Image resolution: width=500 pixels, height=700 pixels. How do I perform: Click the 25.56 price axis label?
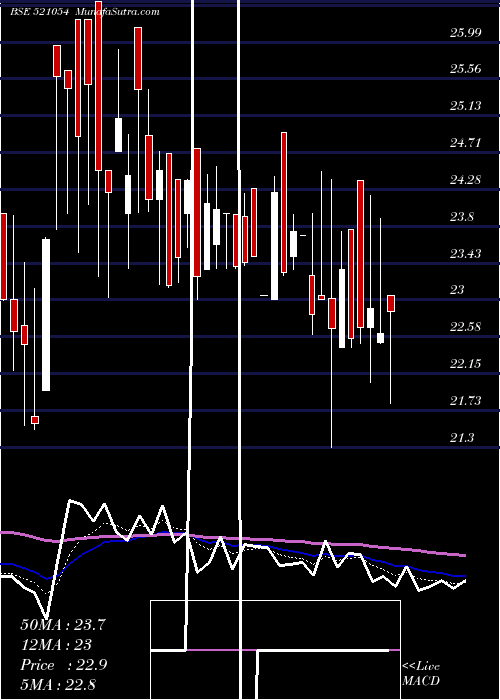click(466, 69)
